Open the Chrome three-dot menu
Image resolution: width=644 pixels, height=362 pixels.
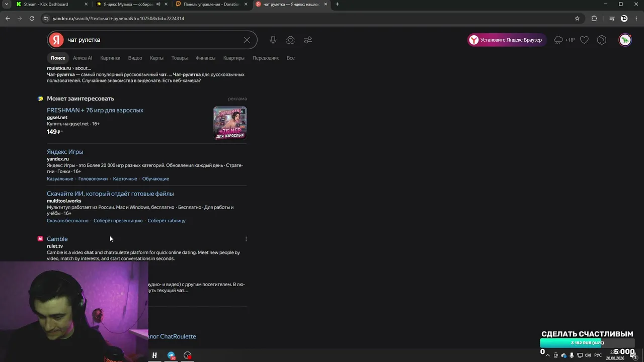click(636, 18)
